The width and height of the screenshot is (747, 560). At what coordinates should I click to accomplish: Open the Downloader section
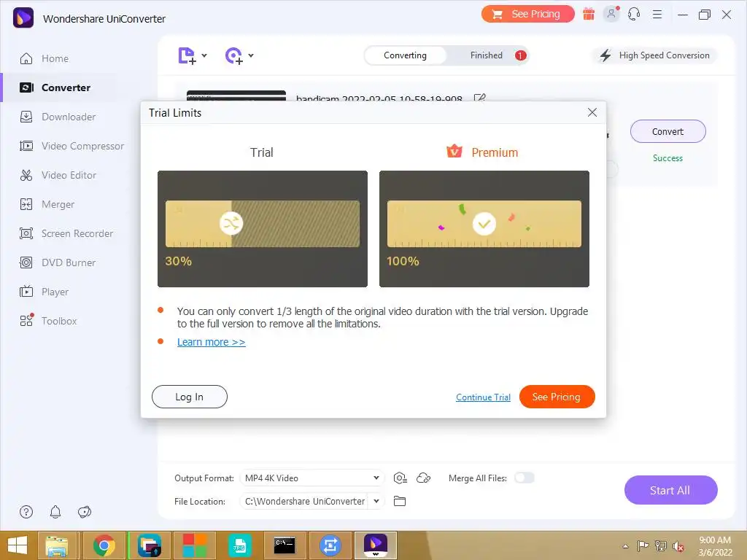68,117
